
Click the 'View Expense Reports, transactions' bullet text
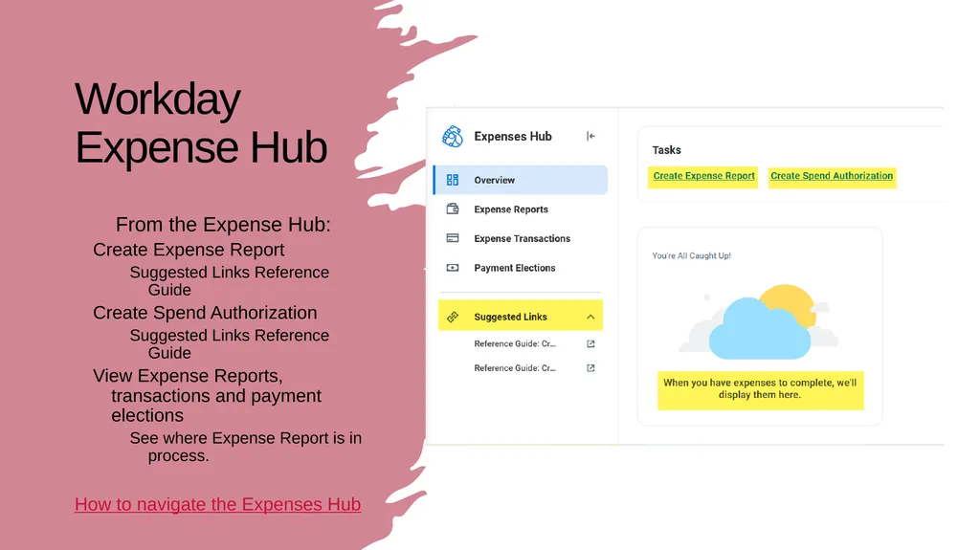pos(208,396)
